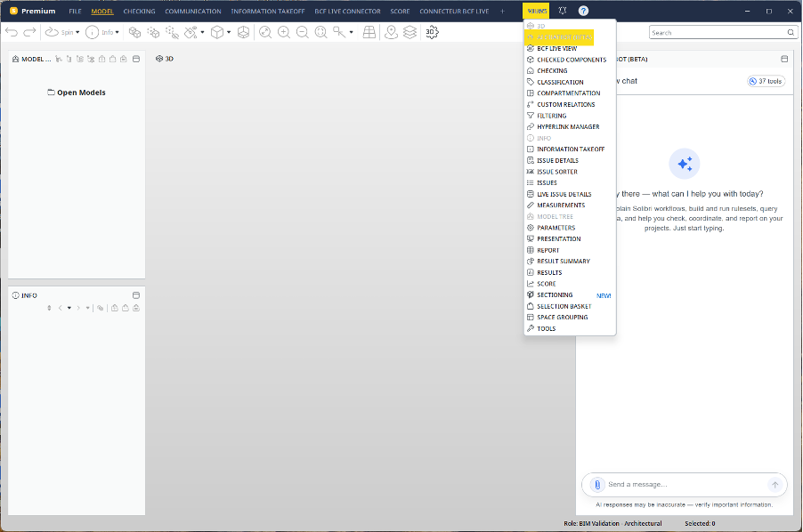This screenshot has width=803, height=532.
Task: Click the plus button to add a tab
Action: pyautogui.click(x=502, y=12)
